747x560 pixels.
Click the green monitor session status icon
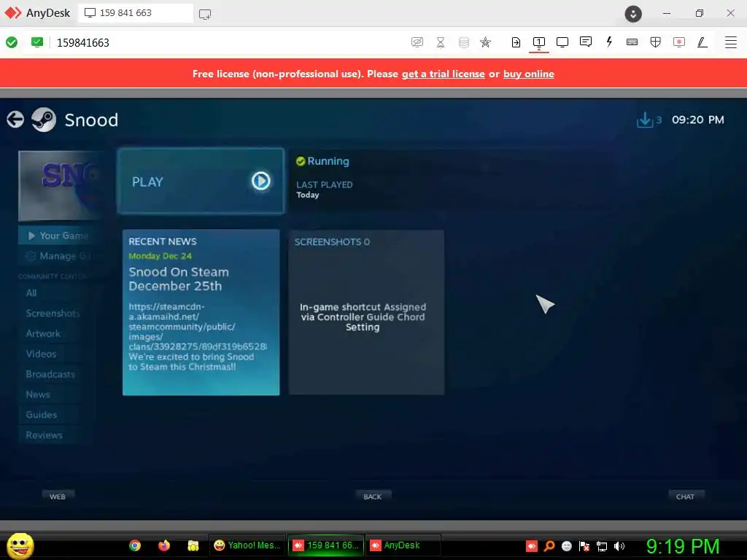pyautogui.click(x=37, y=42)
